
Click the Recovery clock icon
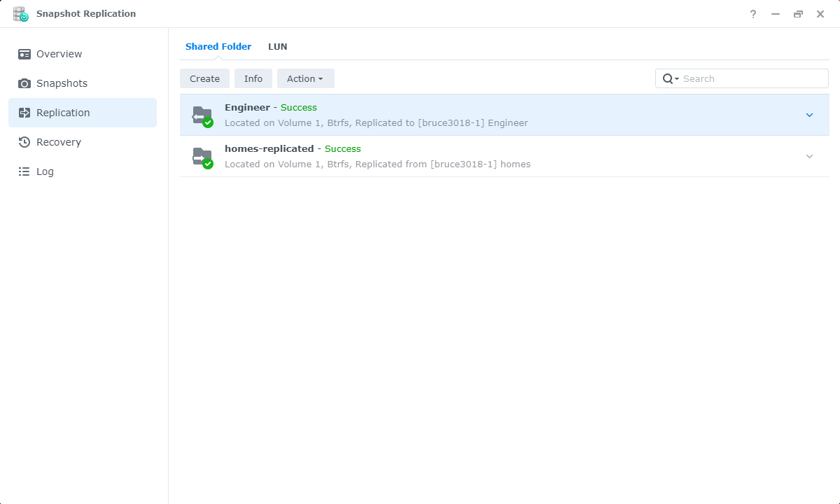[24, 142]
